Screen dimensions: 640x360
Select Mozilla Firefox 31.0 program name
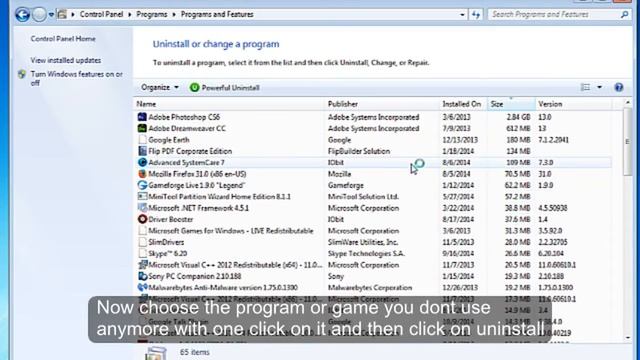[x=197, y=174]
